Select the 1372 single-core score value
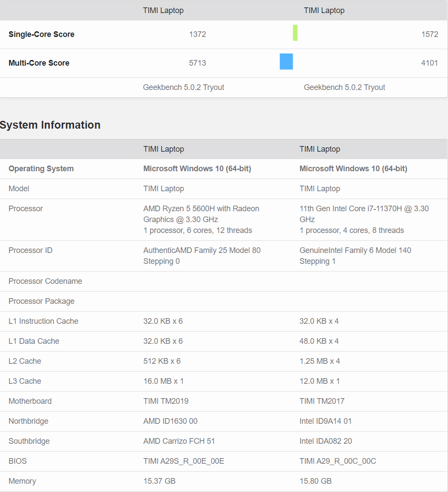 pos(197,34)
